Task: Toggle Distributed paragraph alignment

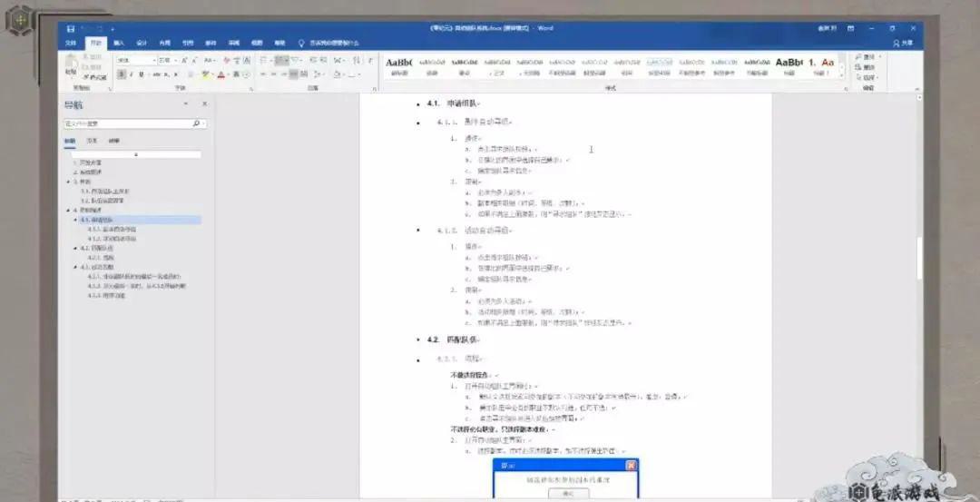Action: click(x=304, y=74)
